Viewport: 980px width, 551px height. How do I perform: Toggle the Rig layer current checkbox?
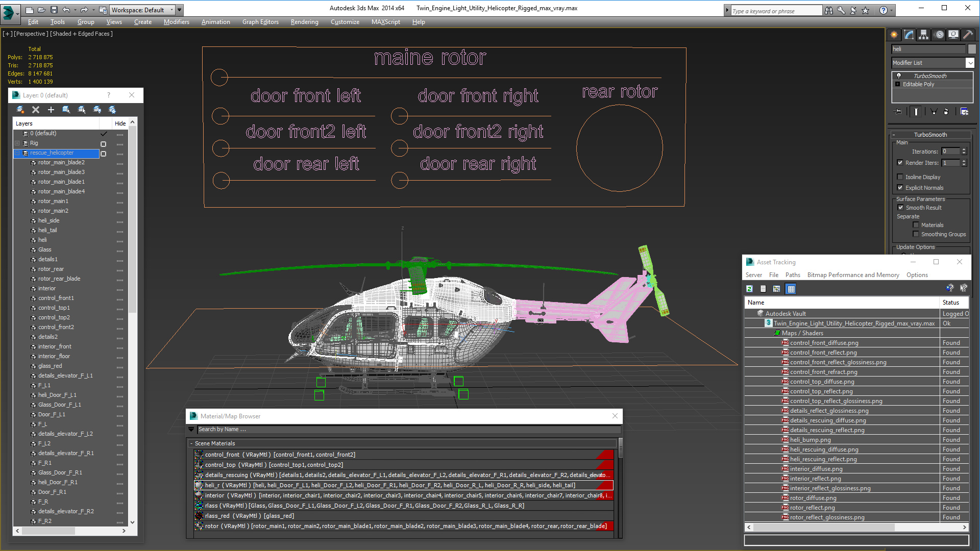click(104, 144)
